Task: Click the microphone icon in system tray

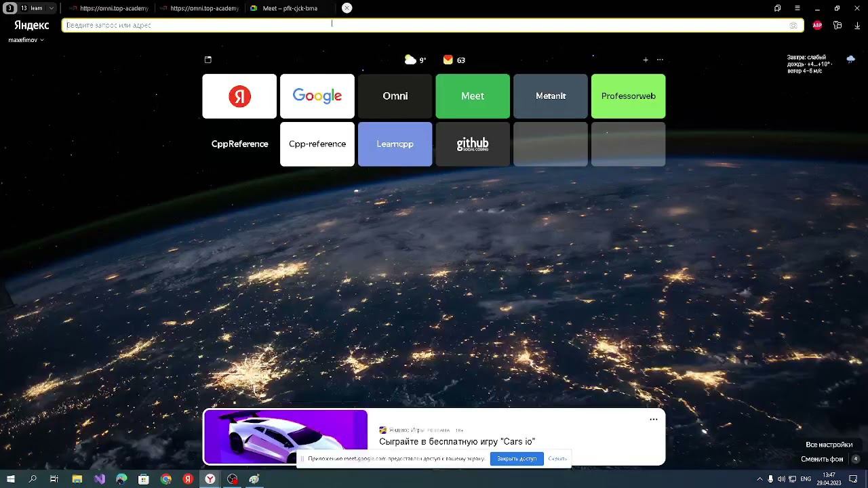Action: [x=770, y=479]
